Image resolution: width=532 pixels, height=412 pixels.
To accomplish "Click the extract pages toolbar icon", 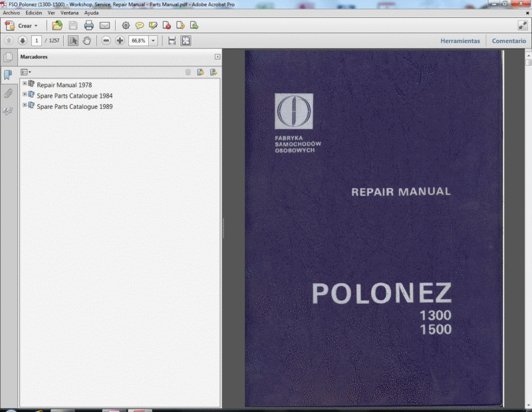I will (x=194, y=25).
